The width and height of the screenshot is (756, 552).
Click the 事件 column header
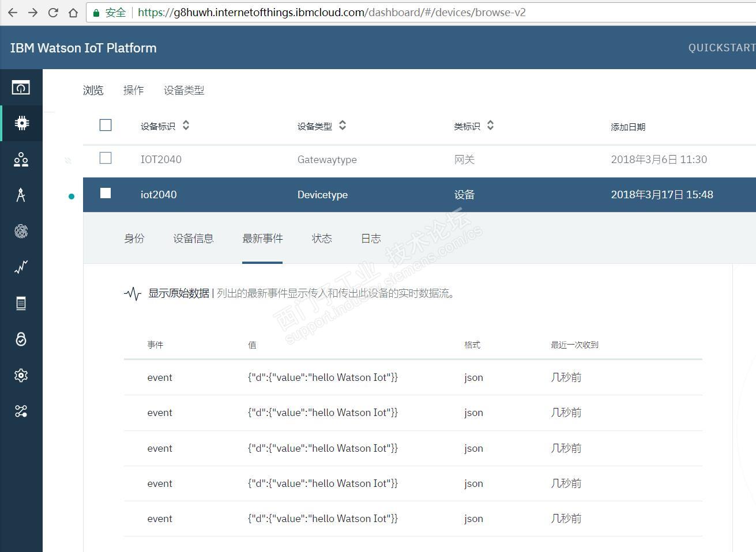tap(155, 345)
